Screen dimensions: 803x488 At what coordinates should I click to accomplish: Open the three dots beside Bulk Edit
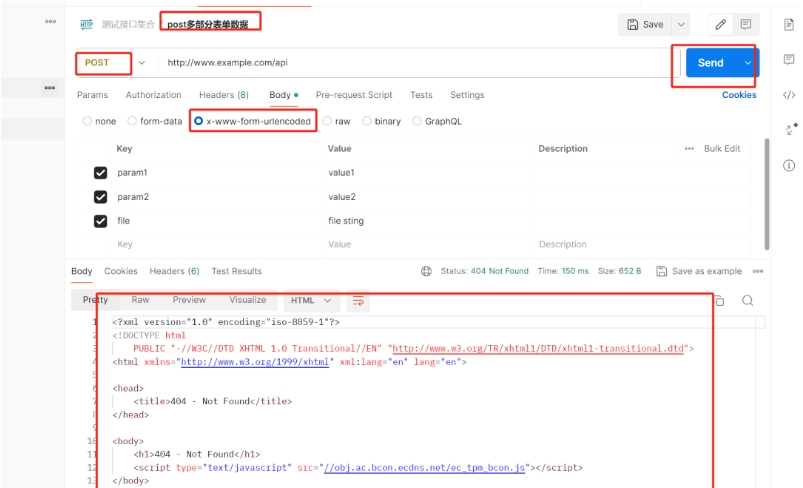689,148
